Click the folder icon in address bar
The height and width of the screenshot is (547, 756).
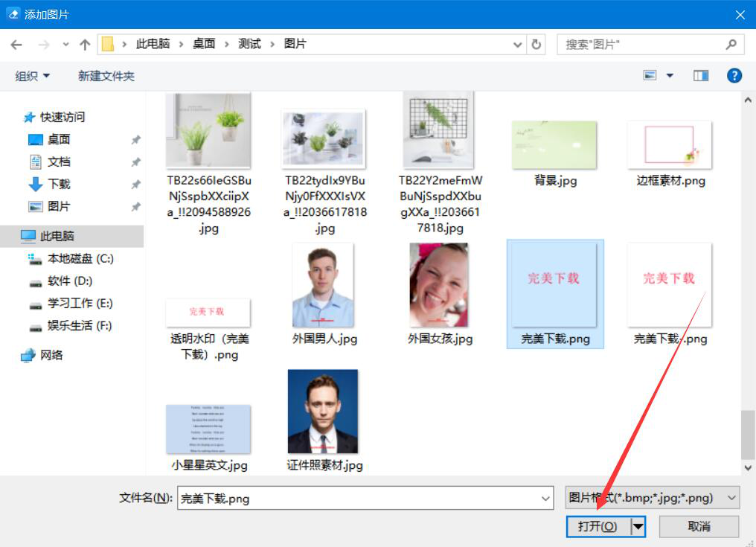(x=108, y=44)
